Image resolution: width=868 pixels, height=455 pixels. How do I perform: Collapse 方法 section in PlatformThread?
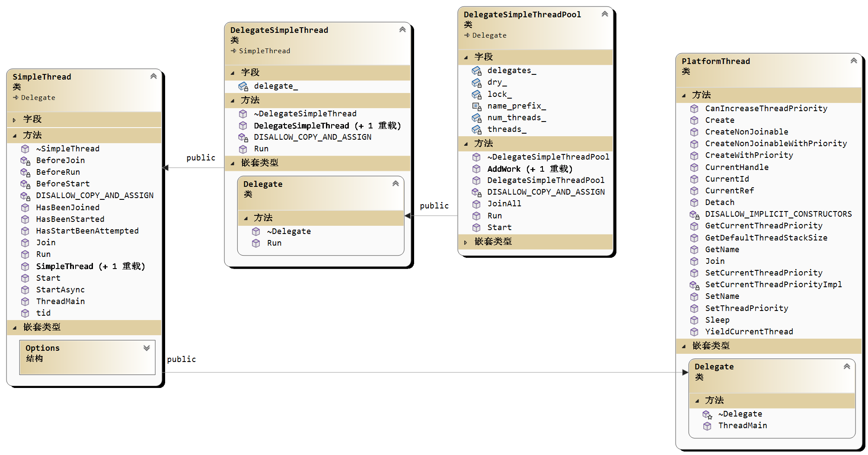tap(683, 95)
